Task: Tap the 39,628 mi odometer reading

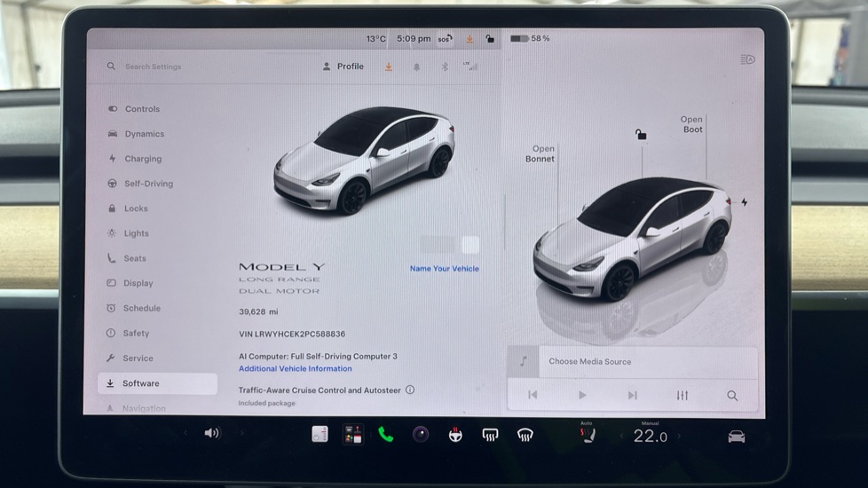Action: [258, 311]
